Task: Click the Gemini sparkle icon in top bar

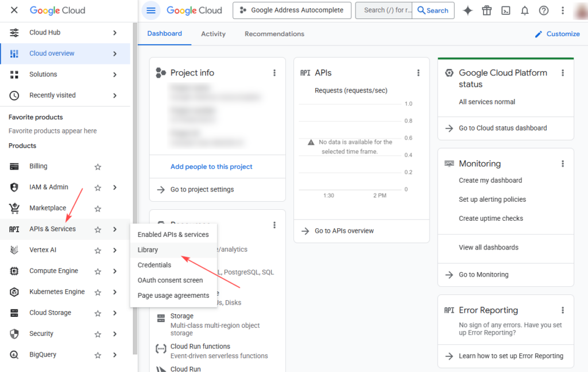Action: click(x=468, y=10)
